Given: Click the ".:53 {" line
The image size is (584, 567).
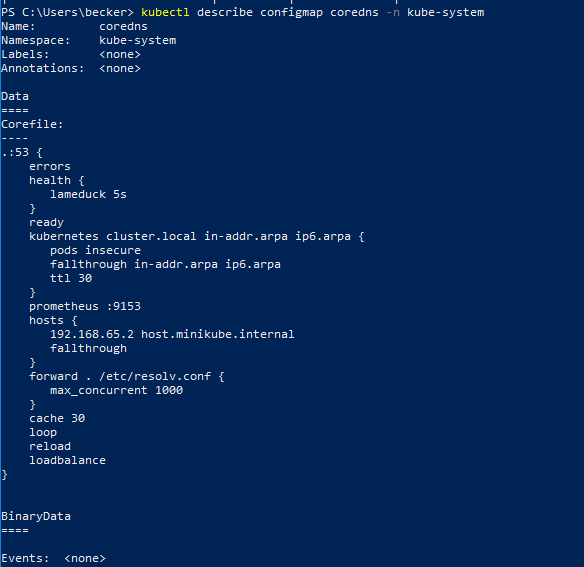Looking at the screenshot, I should point(22,153).
